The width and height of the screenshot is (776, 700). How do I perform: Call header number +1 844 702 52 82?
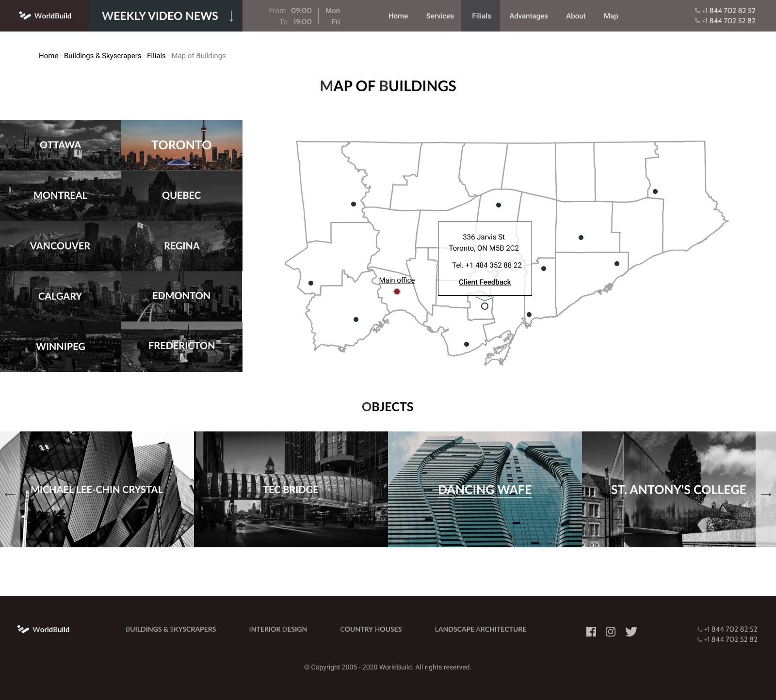(x=725, y=21)
